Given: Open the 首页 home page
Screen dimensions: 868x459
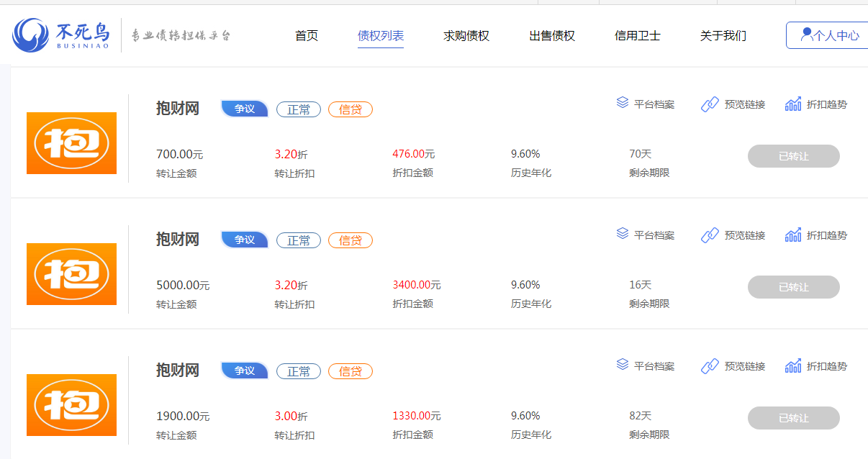Looking at the screenshot, I should (307, 35).
